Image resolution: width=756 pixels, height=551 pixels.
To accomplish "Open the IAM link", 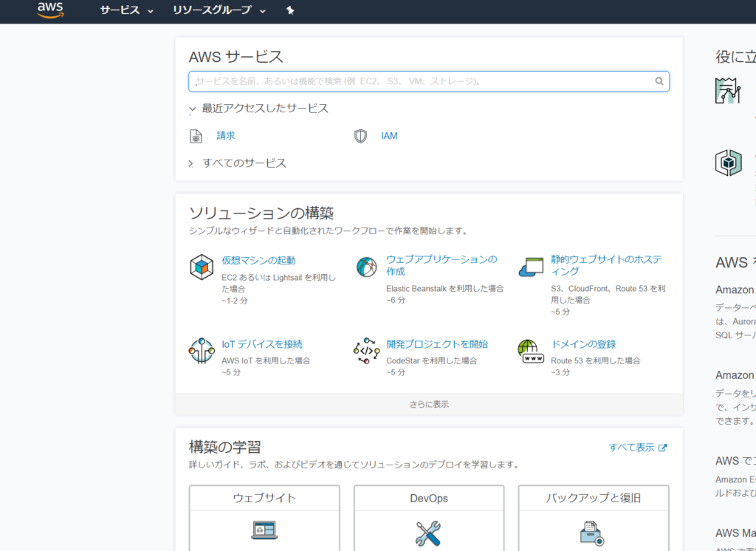I will (389, 136).
